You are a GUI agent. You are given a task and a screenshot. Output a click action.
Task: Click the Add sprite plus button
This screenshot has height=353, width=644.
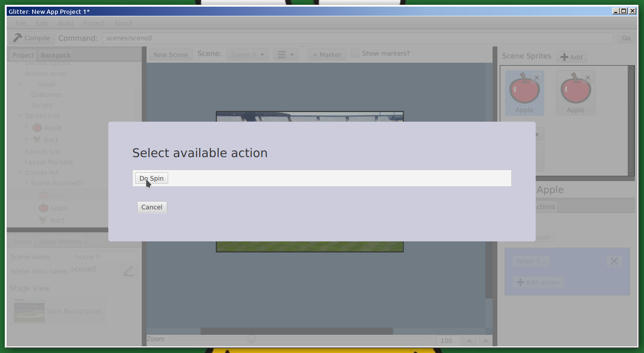coord(571,57)
